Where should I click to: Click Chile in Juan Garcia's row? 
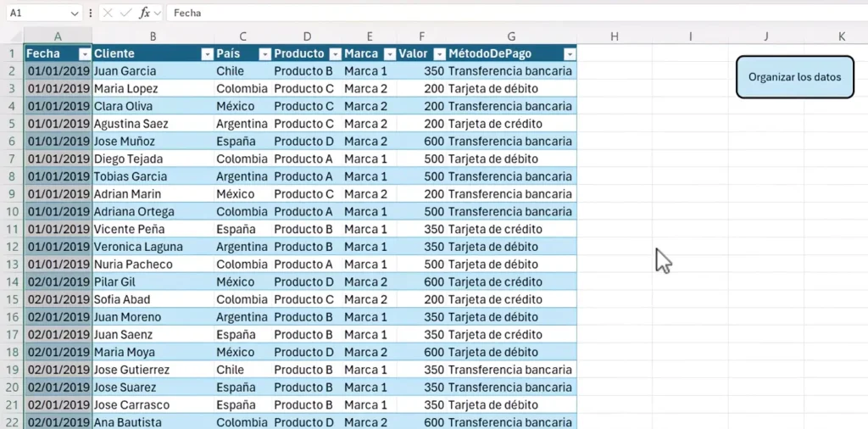[x=243, y=71]
